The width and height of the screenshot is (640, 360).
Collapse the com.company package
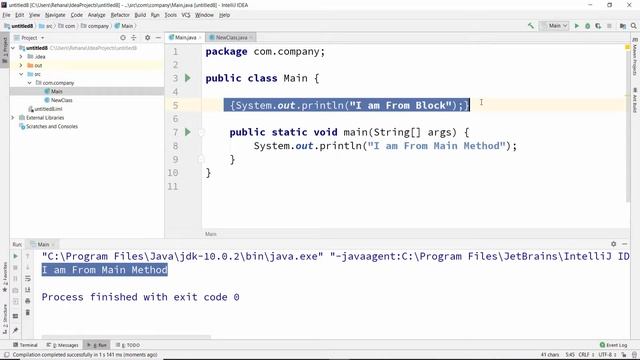tap(30, 83)
